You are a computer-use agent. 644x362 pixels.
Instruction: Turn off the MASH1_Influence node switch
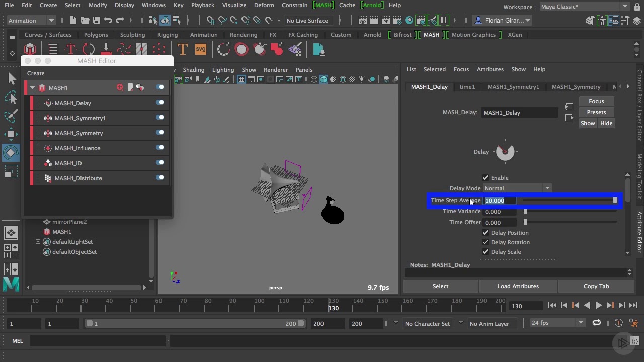point(160,148)
